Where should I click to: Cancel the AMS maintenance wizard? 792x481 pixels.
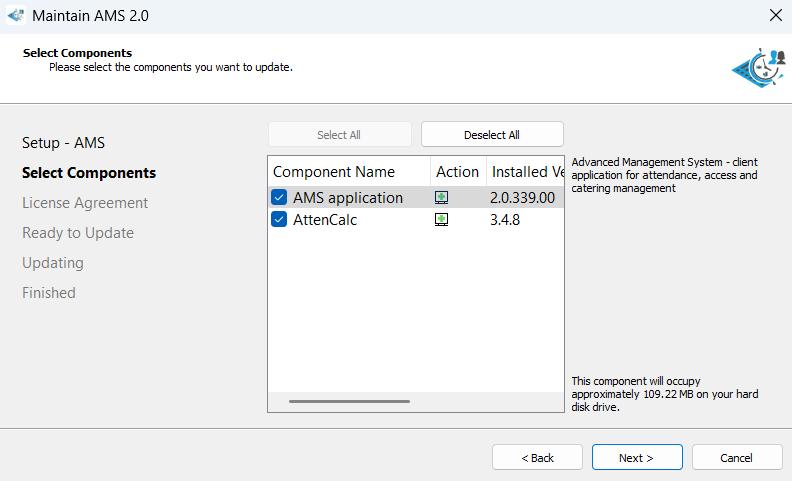click(x=736, y=458)
